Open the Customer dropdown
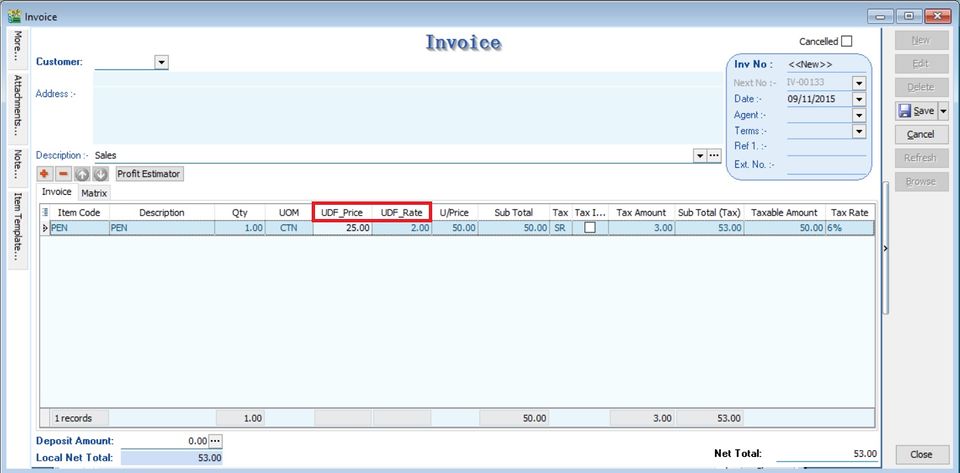 pyautogui.click(x=161, y=62)
